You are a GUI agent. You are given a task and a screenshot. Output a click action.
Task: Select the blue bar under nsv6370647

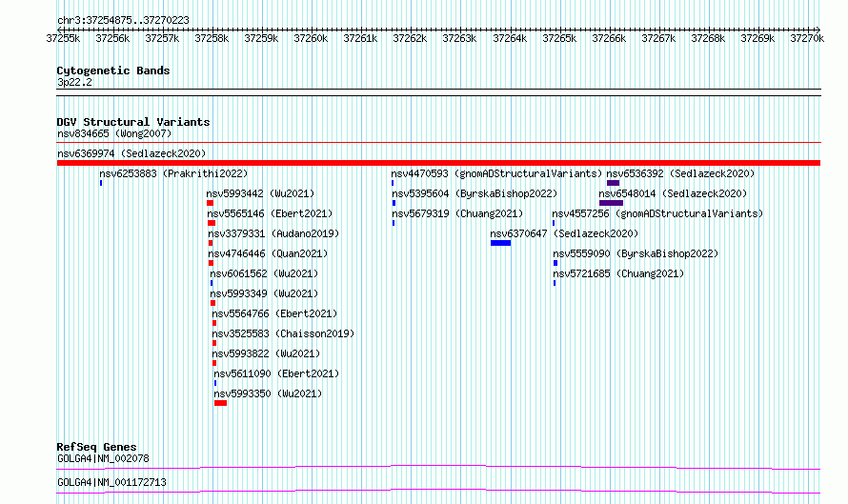coord(501,243)
